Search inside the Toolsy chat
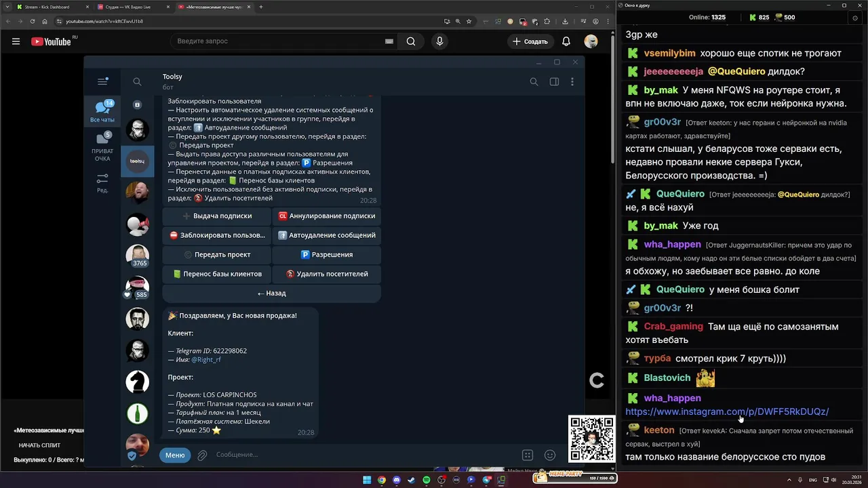This screenshot has height=488, width=868. click(534, 81)
